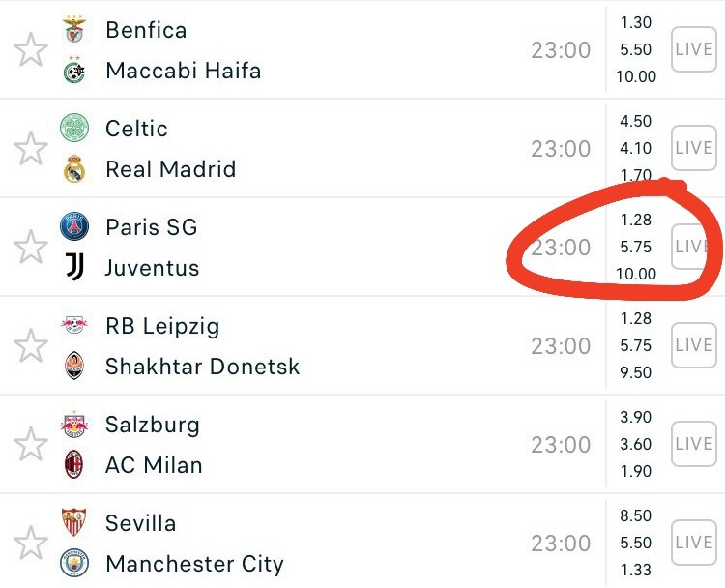The width and height of the screenshot is (725, 588).
Task: Toggle star for Celtic vs Real Madrid
Action: coord(31,148)
